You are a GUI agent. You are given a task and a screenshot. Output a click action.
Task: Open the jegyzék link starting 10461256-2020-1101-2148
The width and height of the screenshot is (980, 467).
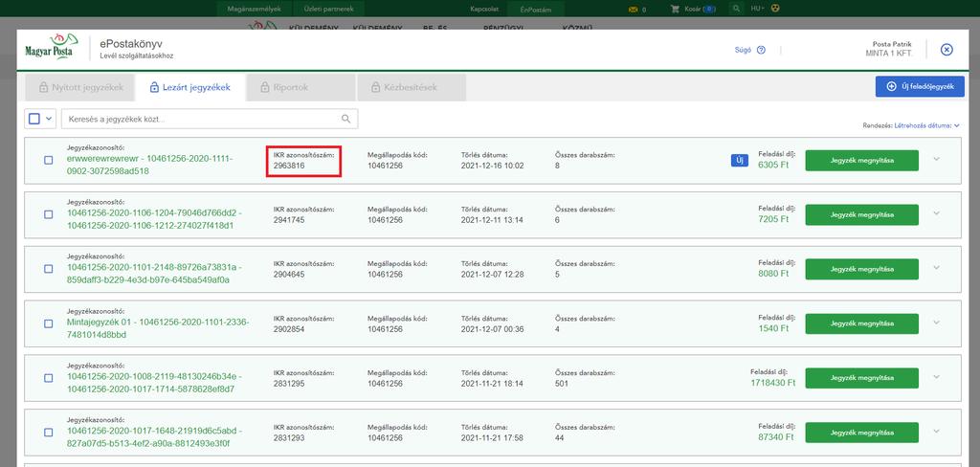click(154, 274)
